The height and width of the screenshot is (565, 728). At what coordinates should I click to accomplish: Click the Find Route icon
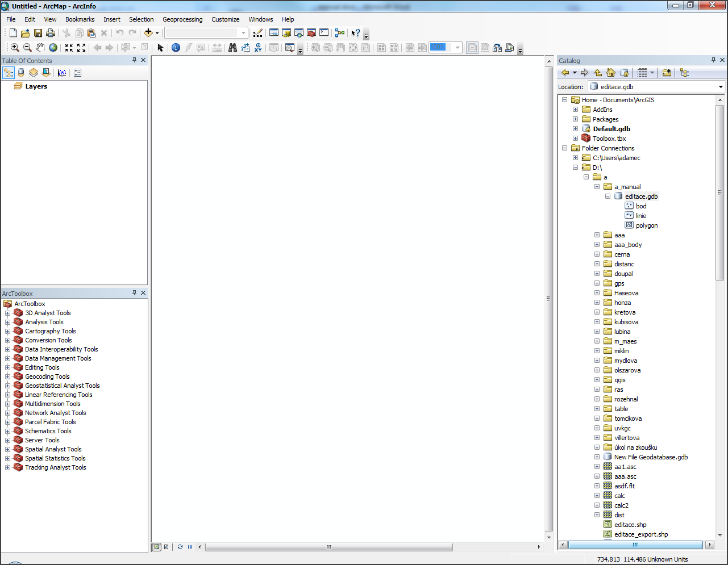coord(246,48)
